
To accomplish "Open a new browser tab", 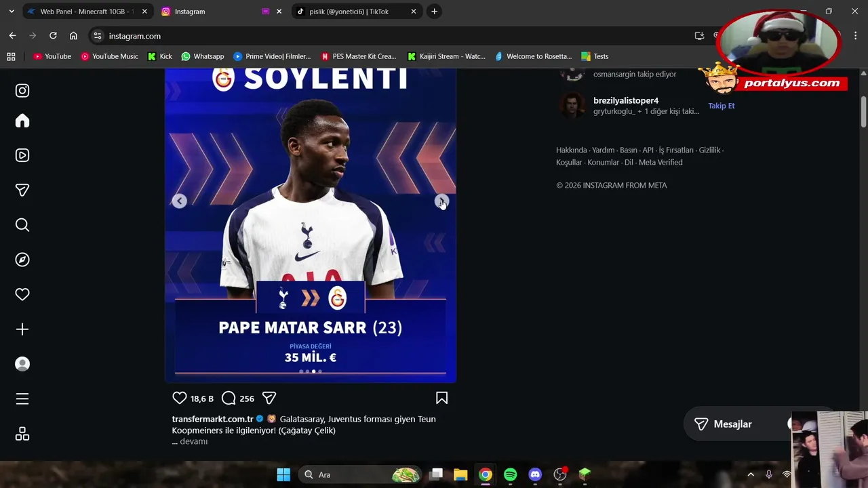I will (434, 12).
